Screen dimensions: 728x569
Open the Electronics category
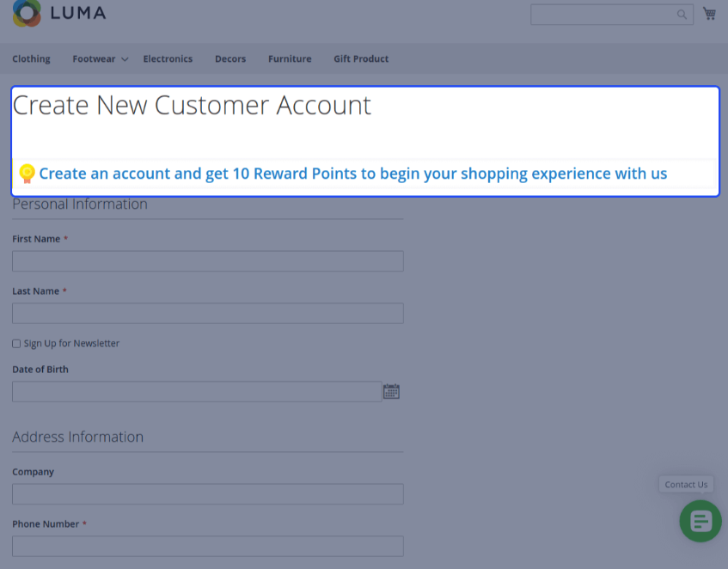coord(168,59)
